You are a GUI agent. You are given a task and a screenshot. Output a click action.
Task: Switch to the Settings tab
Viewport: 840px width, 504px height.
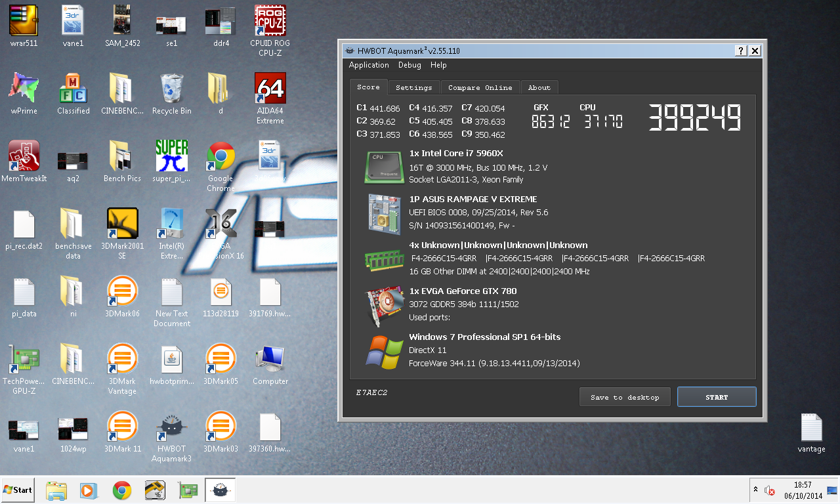(x=414, y=87)
